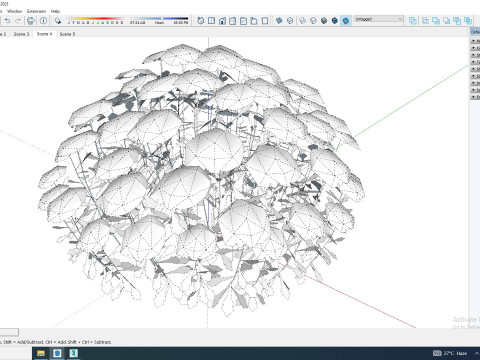Click the Intersect solid tool

pos(426,21)
